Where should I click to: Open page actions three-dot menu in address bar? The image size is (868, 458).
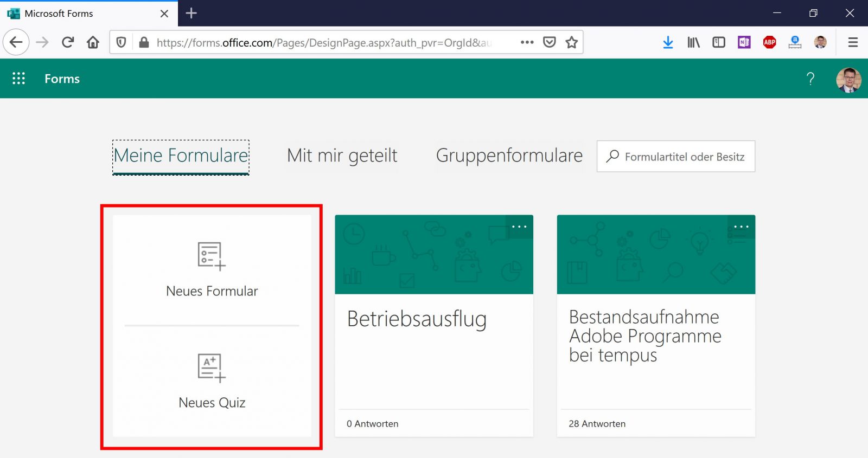point(527,42)
